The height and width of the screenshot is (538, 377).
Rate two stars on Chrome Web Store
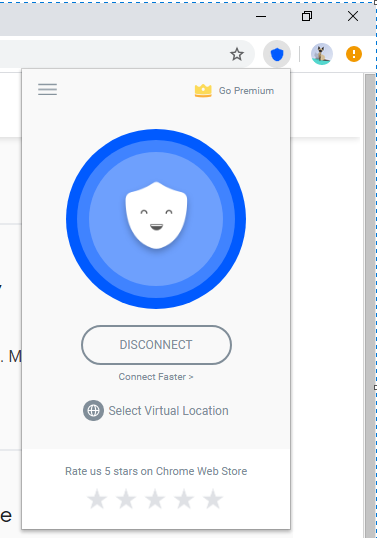click(x=126, y=499)
